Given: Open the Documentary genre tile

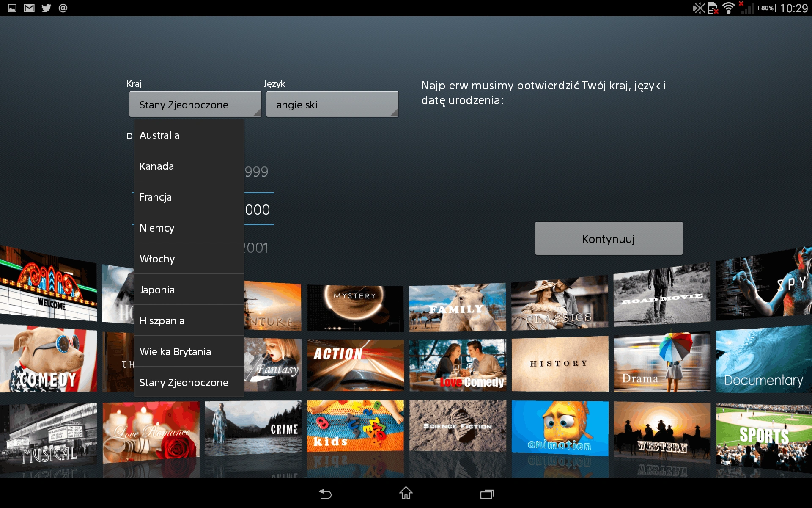Looking at the screenshot, I should pos(764,361).
